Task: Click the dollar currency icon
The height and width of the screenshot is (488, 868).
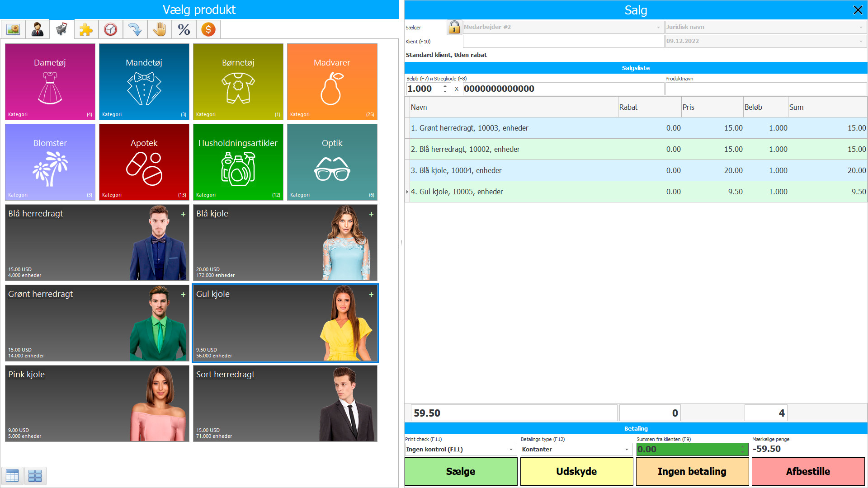Action: [208, 29]
